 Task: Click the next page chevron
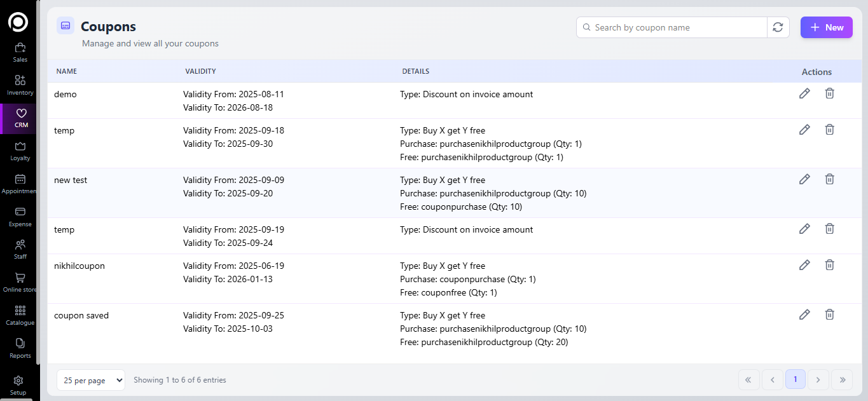tap(818, 380)
